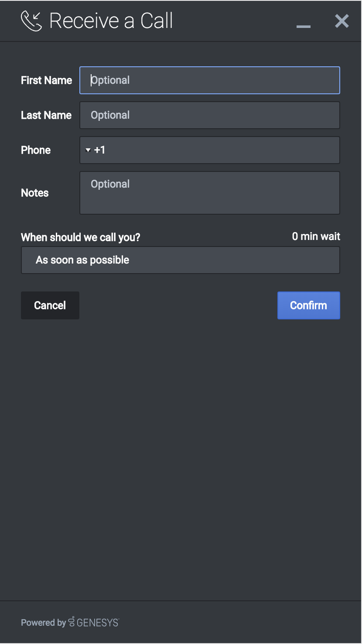Click the "0 min wait" estimate text

pos(316,236)
